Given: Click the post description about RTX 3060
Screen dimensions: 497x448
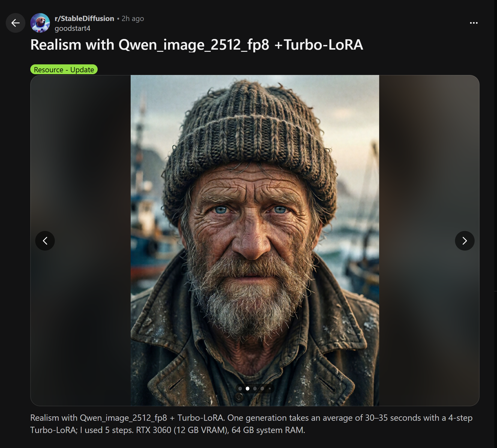Looking at the screenshot, I should (251, 424).
